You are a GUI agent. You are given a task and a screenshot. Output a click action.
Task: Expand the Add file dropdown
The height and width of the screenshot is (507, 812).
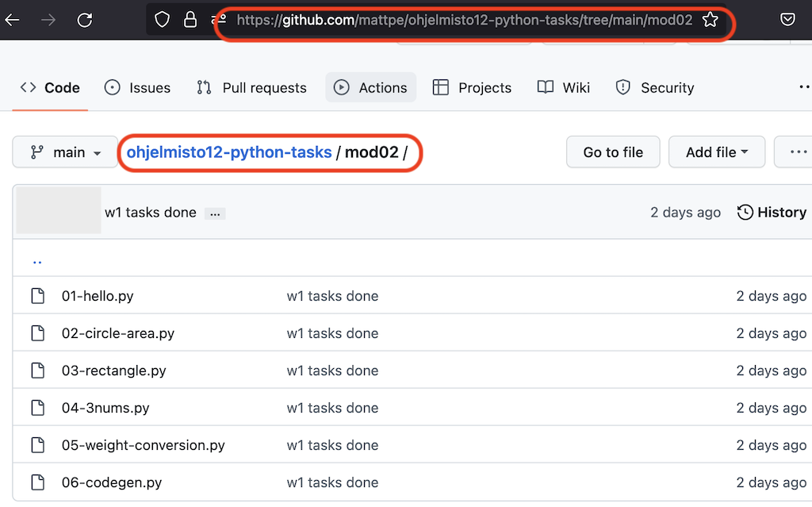coord(716,152)
